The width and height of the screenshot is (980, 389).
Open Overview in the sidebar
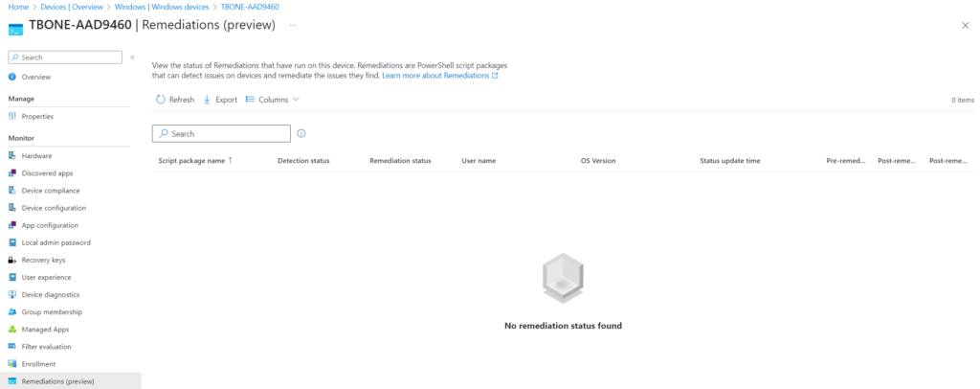click(x=36, y=77)
